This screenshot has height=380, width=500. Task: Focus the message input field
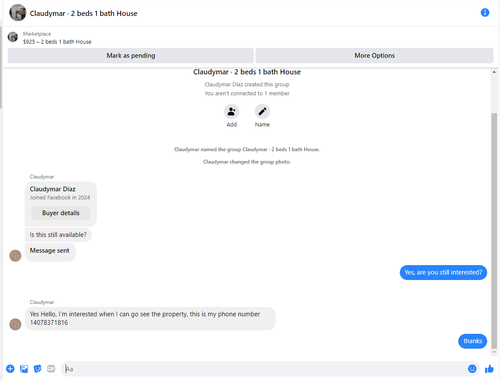point(263,369)
